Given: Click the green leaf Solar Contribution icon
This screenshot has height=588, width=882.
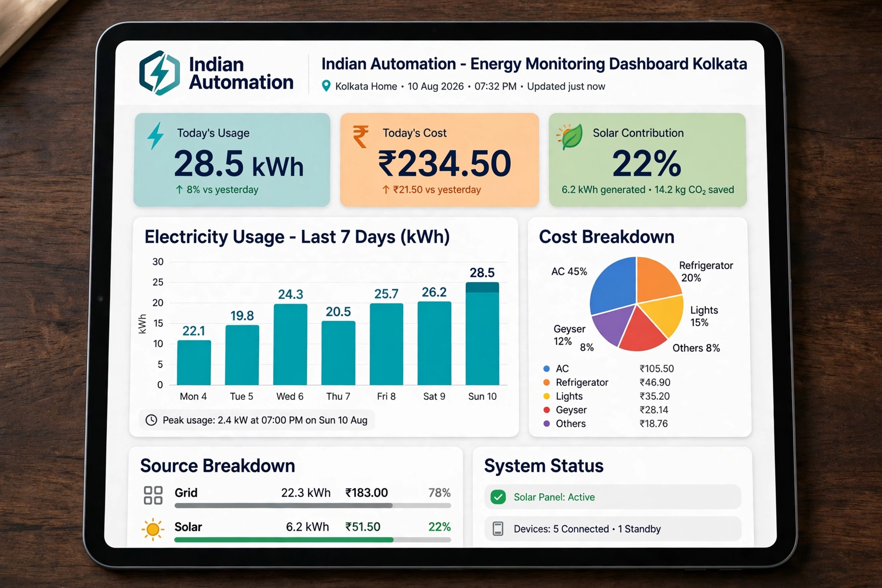Looking at the screenshot, I should pyautogui.click(x=570, y=136).
